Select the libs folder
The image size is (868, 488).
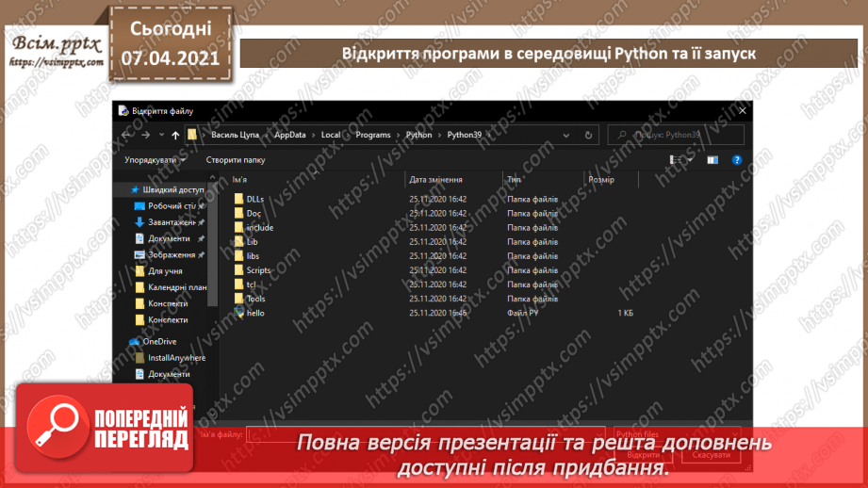tap(246, 256)
